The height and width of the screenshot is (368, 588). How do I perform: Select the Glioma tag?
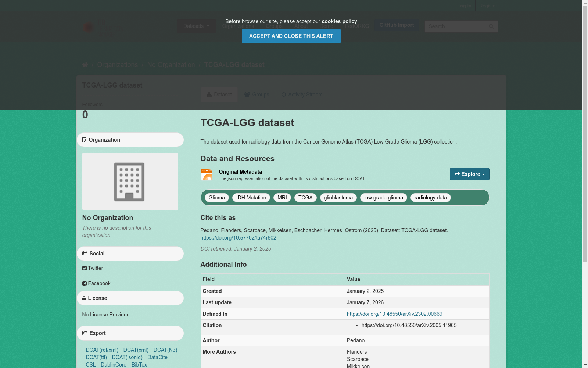coord(216,198)
